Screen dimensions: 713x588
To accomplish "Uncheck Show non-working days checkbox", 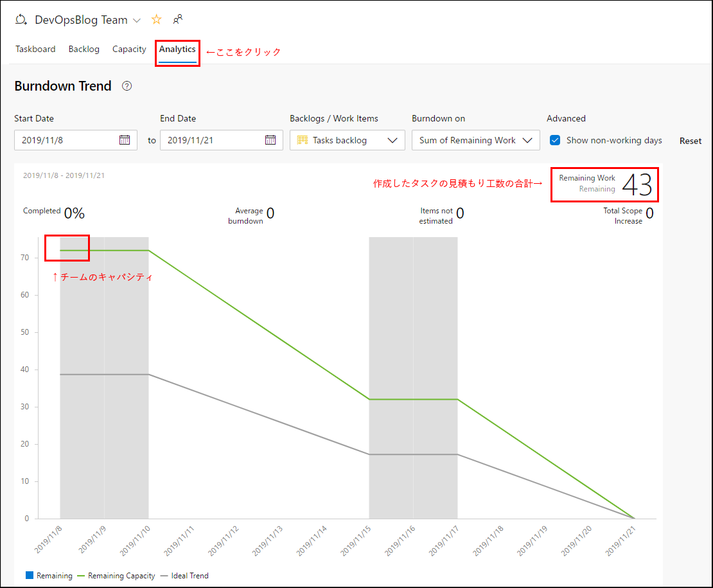I will pyautogui.click(x=555, y=140).
